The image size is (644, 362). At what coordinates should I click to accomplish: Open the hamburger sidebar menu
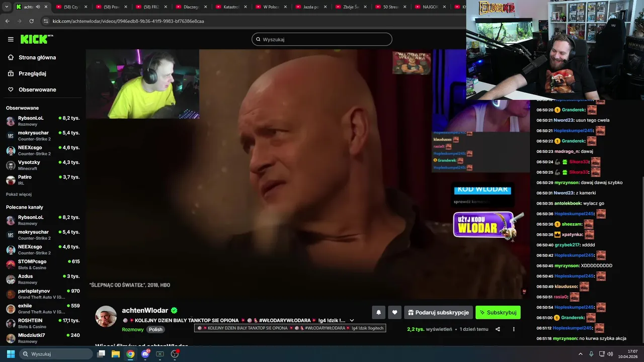(11, 39)
